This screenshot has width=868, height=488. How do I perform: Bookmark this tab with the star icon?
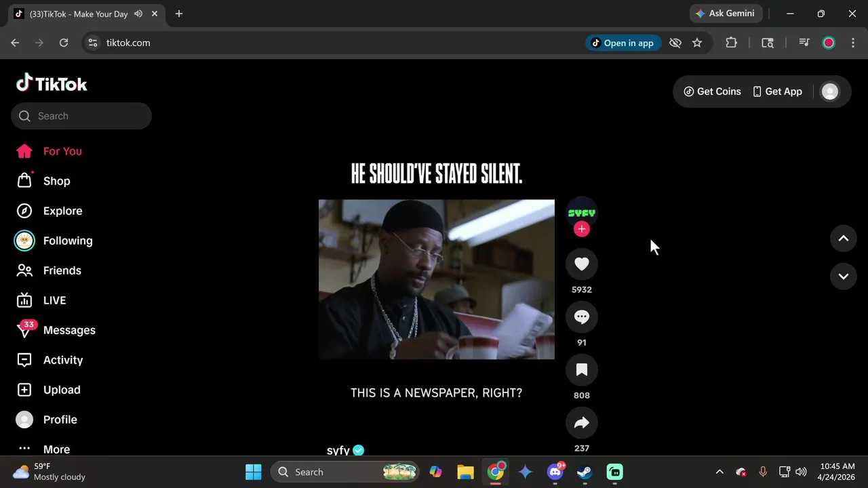(x=697, y=43)
